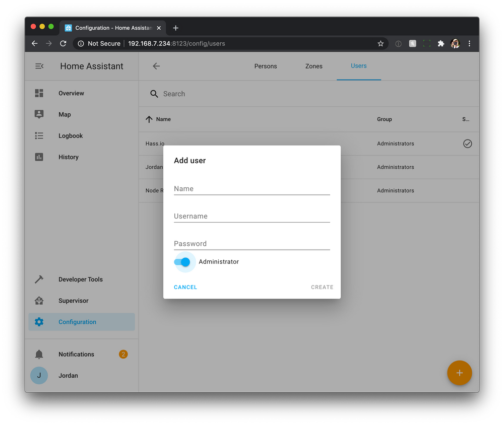Screen dimensions: 504x425
Task: Switch to the Zones tab
Action: [x=313, y=66]
